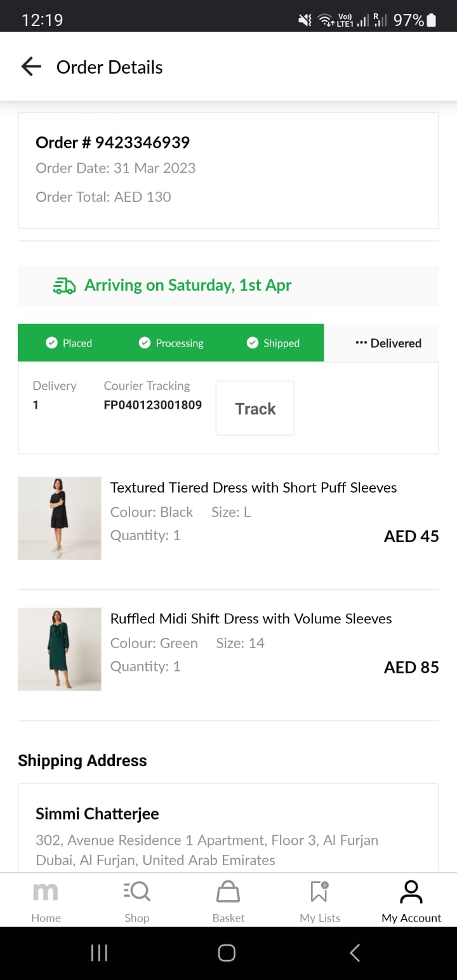Viewport: 457px width, 980px height.
Task: Tap the Delivered status step
Action: coord(388,343)
